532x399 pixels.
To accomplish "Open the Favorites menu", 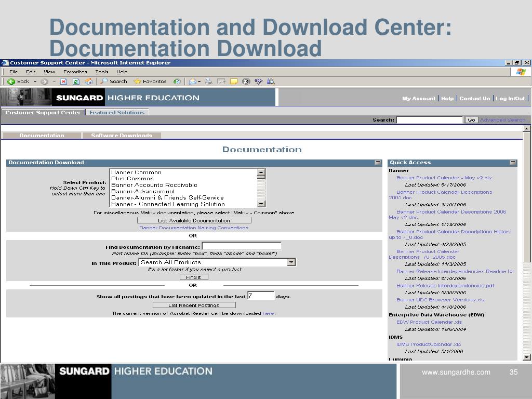I will click(x=75, y=72).
